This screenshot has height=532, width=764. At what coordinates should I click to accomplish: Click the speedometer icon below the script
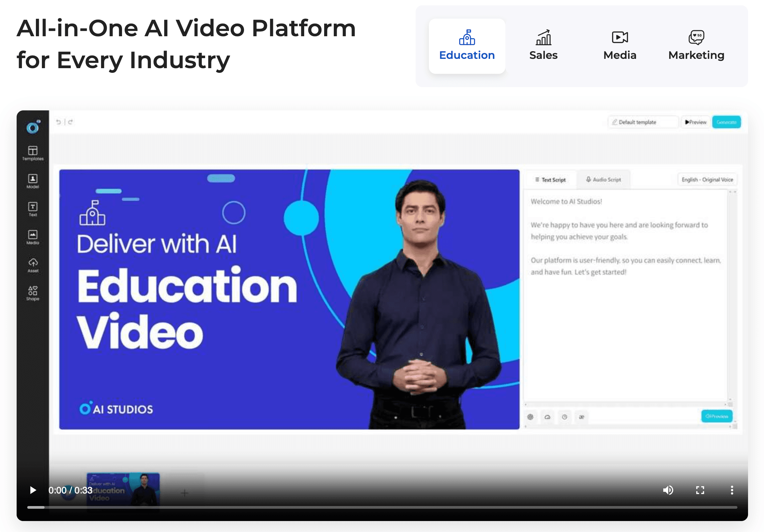pos(547,417)
